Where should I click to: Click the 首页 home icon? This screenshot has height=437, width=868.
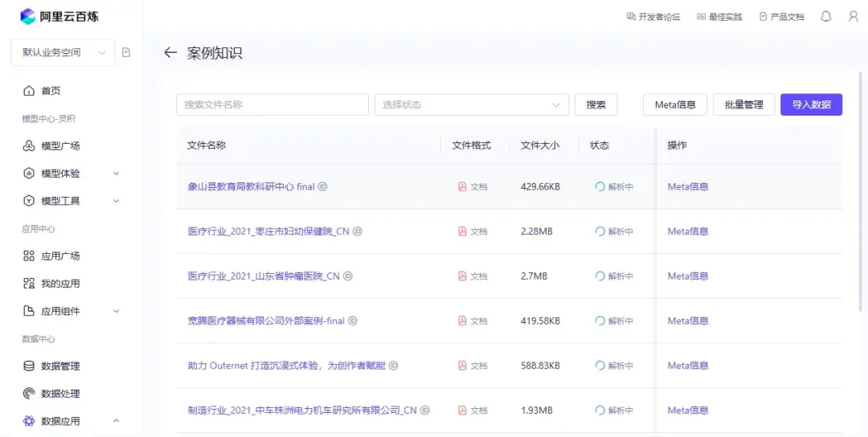click(29, 91)
